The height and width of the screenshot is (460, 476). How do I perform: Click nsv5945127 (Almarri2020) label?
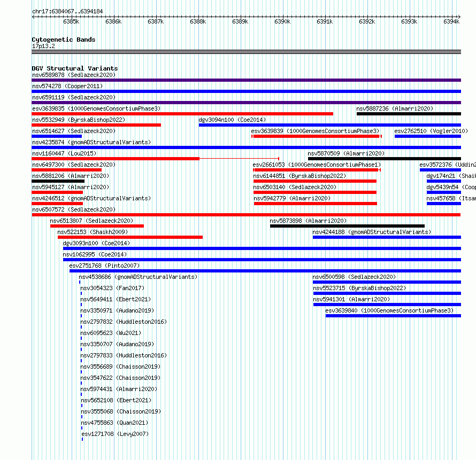click(71, 187)
